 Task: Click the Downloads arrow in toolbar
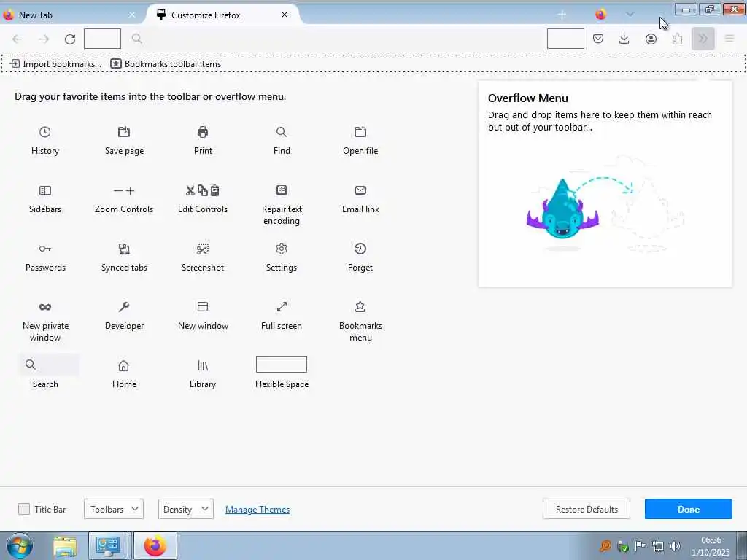[624, 39]
